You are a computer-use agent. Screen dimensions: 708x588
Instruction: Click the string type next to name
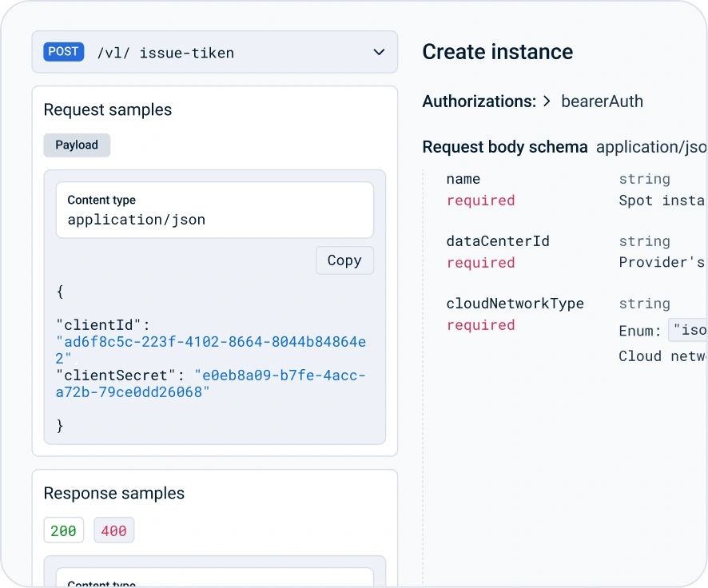(644, 179)
